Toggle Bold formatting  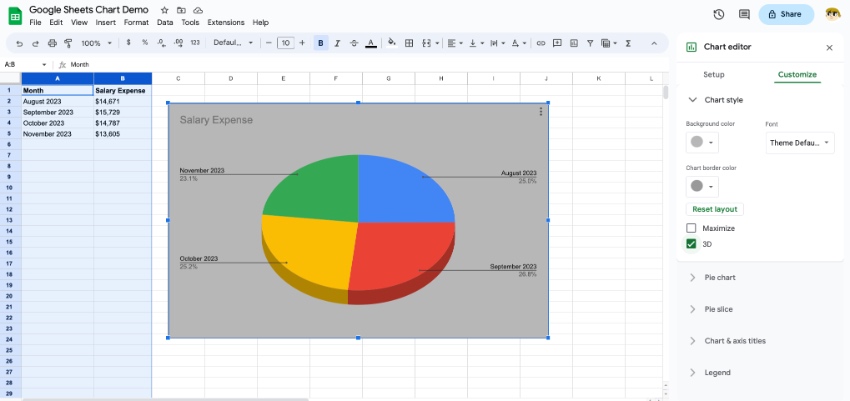click(321, 43)
